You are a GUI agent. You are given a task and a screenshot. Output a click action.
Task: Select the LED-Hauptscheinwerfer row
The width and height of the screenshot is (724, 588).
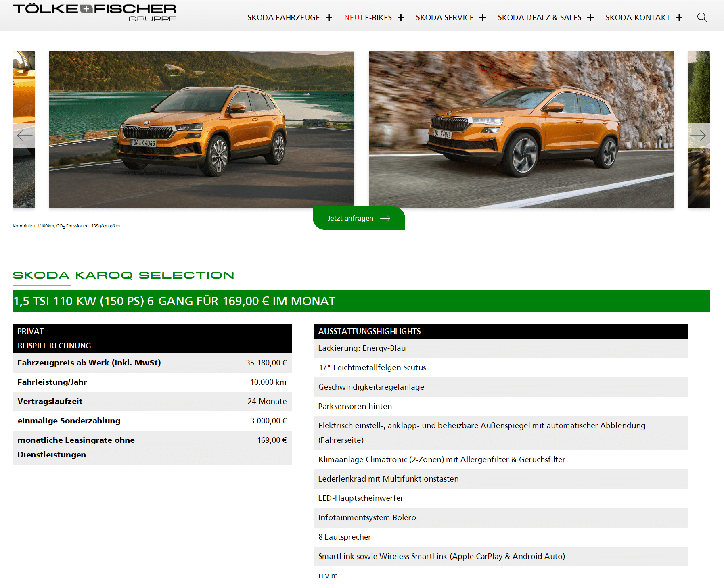(501, 498)
